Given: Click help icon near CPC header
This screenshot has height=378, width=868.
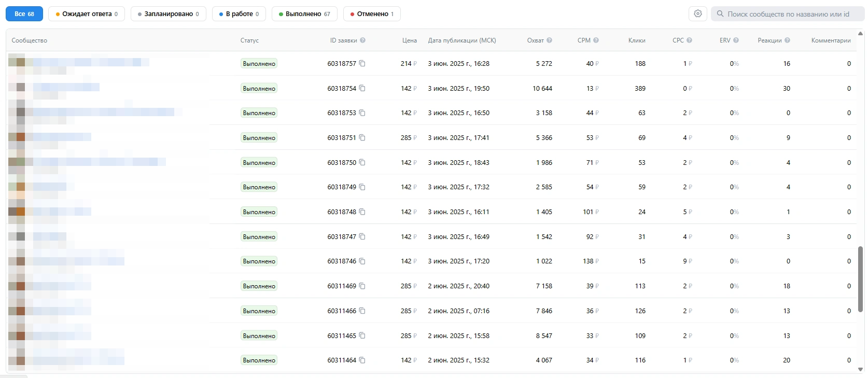Looking at the screenshot, I should (x=690, y=40).
